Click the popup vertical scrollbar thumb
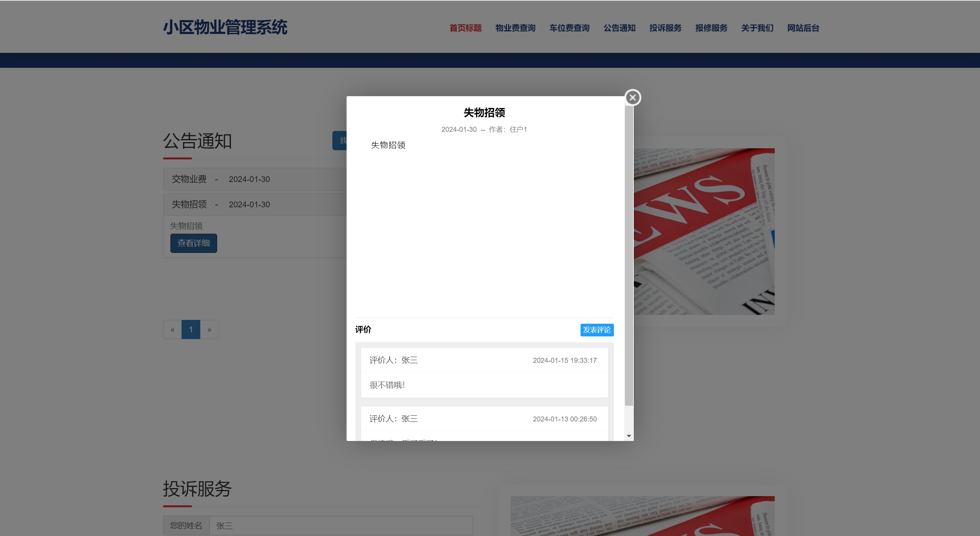 pyautogui.click(x=629, y=255)
